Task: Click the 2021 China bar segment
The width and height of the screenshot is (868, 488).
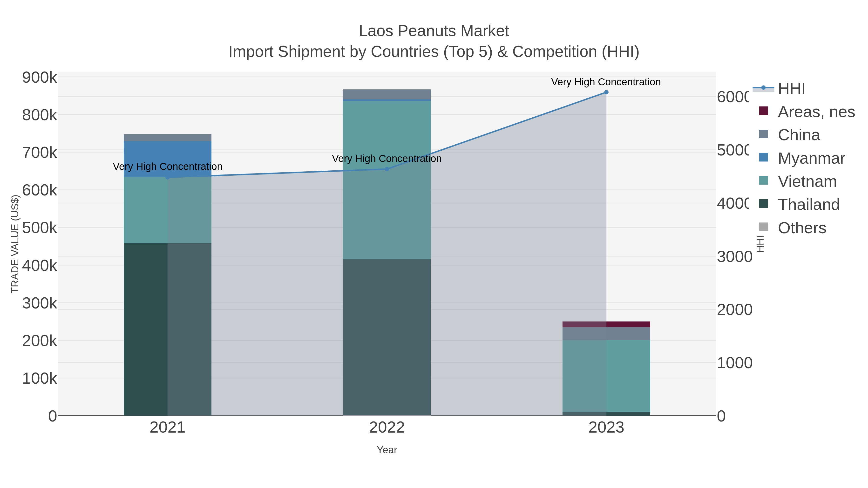Action: [168, 138]
